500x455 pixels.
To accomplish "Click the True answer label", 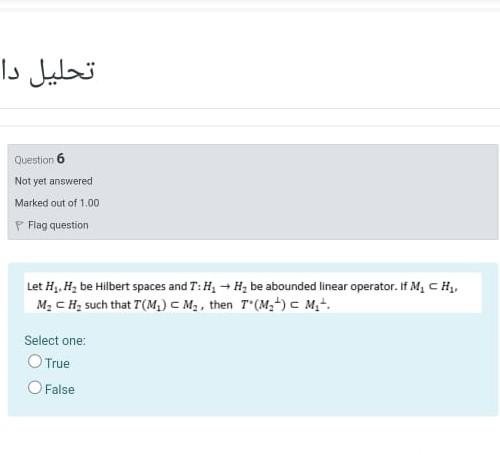I will pos(57,363).
